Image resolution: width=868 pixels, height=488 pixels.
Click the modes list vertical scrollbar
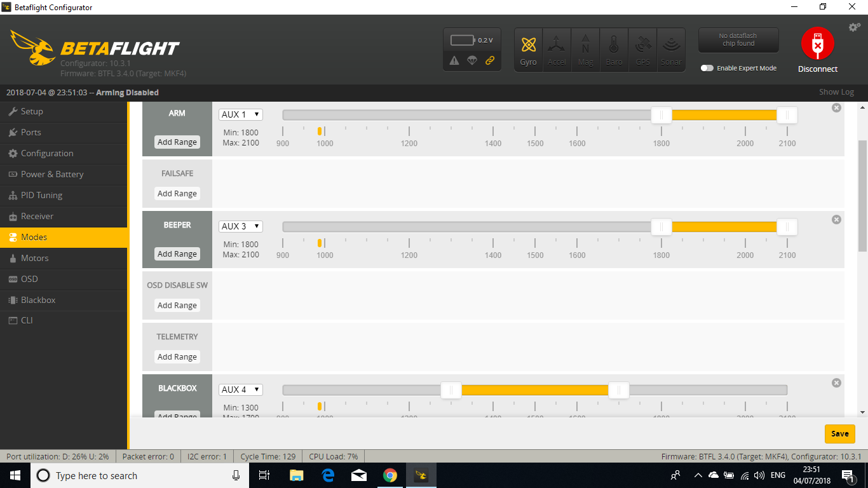[862, 196]
